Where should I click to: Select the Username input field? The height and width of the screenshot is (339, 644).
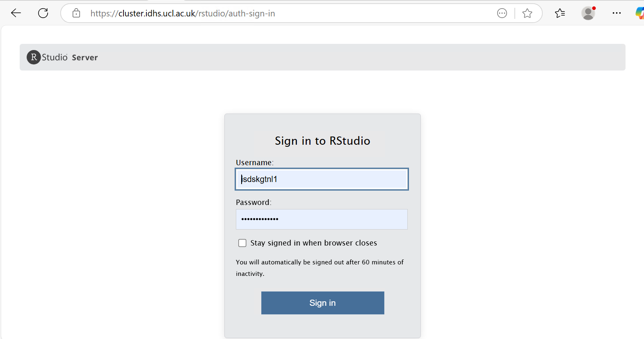[x=322, y=179]
